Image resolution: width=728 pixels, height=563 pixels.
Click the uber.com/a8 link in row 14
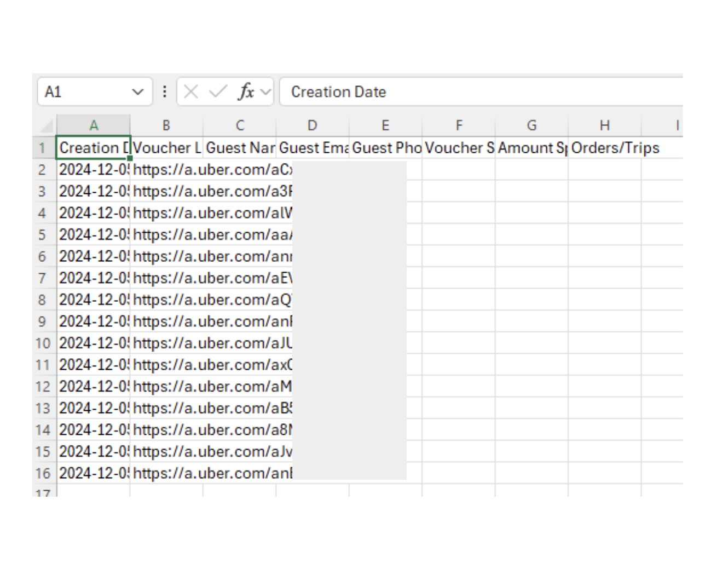pos(212,430)
